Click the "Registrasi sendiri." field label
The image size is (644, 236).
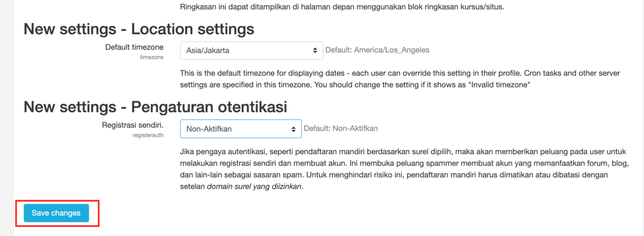click(132, 125)
